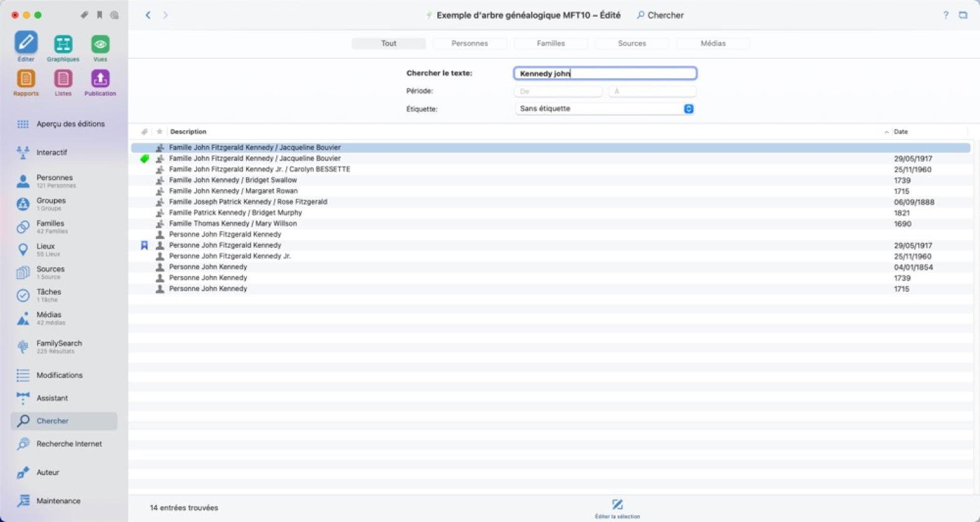Select Famille John Fitzgerald Kennedy Jr. / Carolyn BESSETTE
The width and height of the screenshot is (980, 522).
pyautogui.click(x=551, y=169)
